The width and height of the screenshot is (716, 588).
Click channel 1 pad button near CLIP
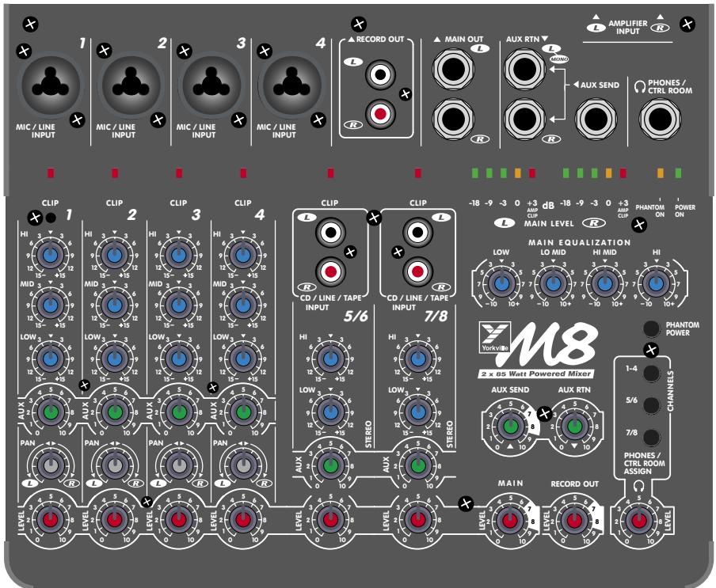[x=51, y=218]
